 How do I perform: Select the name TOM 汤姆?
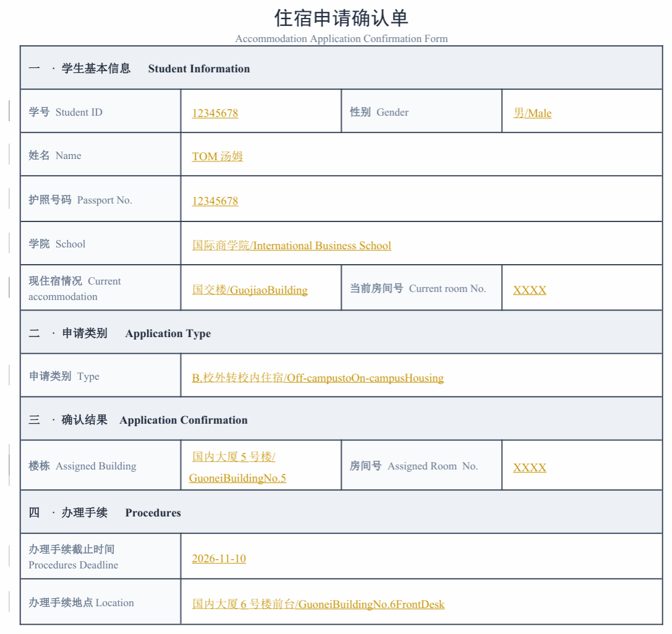click(x=217, y=156)
